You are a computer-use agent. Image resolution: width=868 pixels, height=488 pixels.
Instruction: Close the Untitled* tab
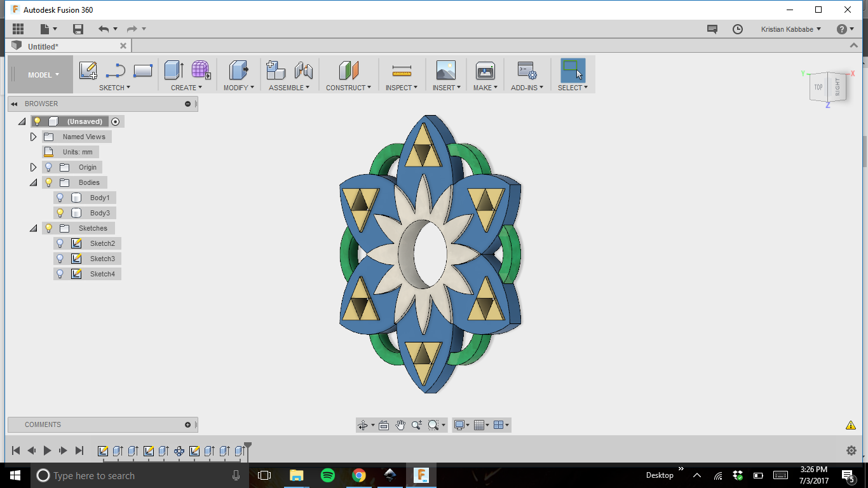tap(124, 46)
